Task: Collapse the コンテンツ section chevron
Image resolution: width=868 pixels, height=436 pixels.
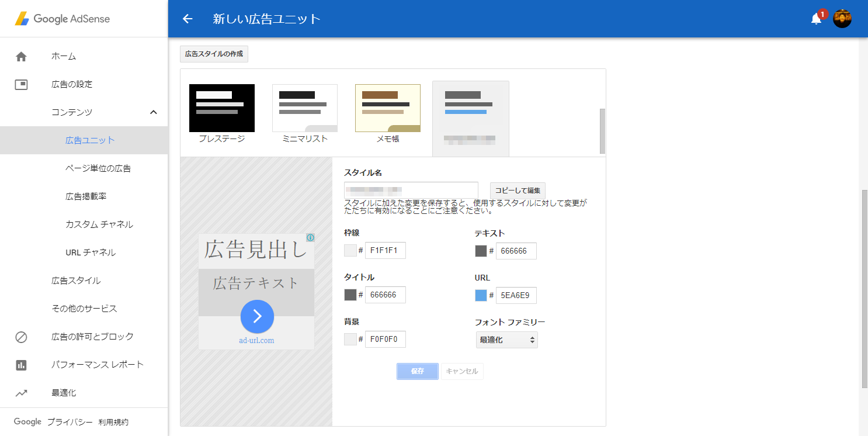Action: coord(154,112)
